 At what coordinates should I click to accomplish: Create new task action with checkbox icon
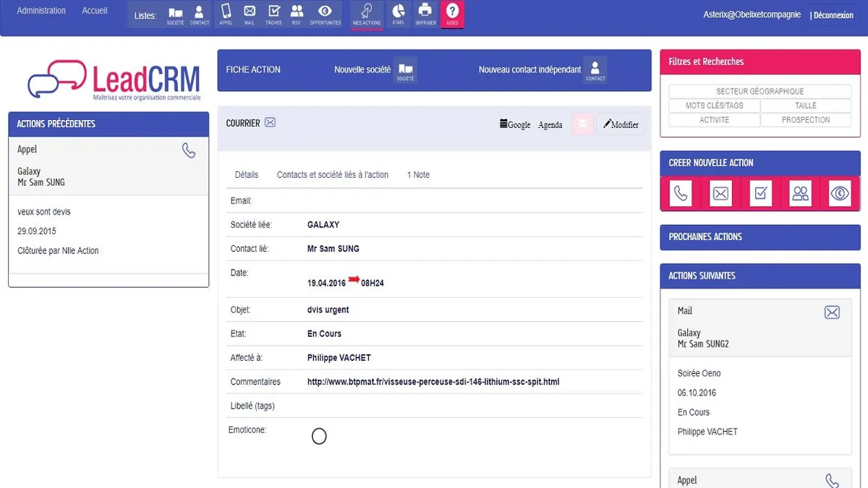click(760, 193)
